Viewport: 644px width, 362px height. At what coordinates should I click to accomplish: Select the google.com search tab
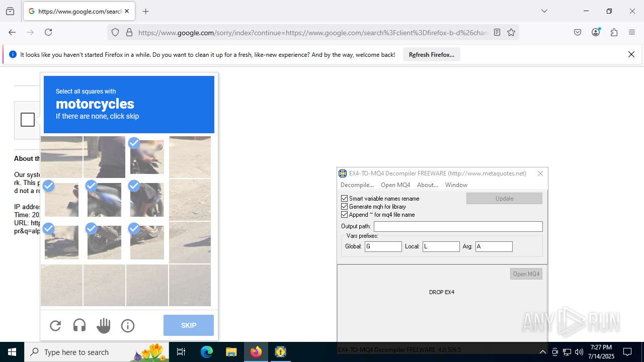(78, 11)
